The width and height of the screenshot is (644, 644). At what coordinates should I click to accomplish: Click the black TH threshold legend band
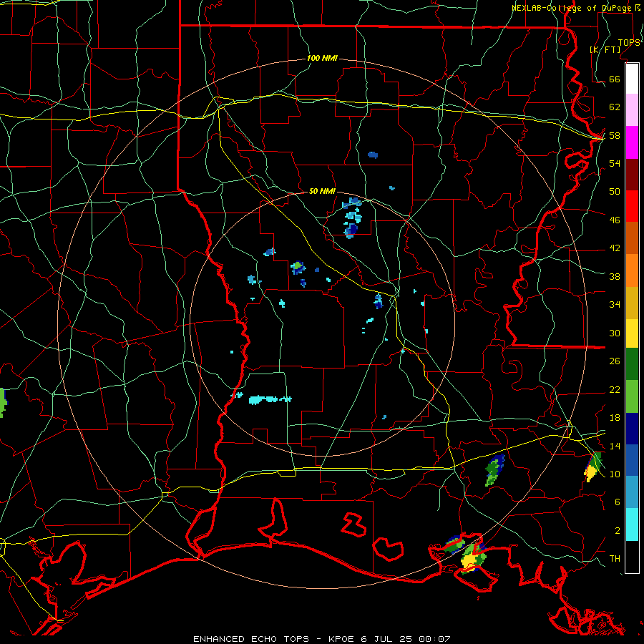click(632, 557)
